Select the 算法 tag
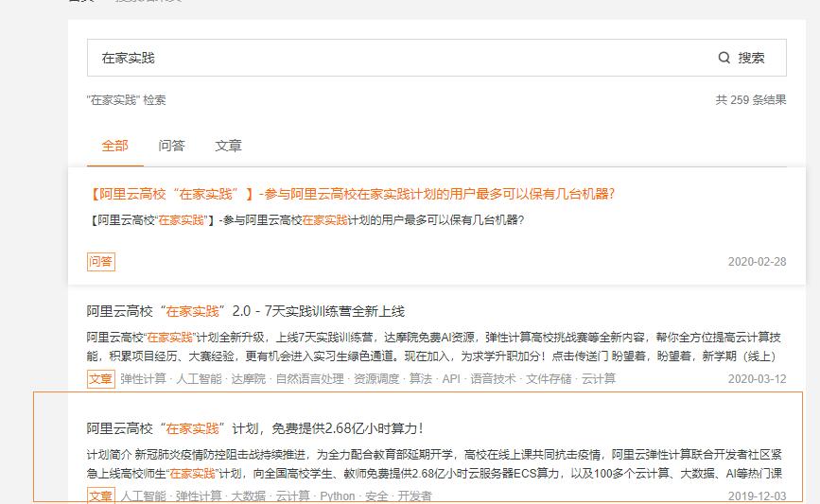Image resolution: width=820 pixels, height=504 pixels. [x=421, y=378]
